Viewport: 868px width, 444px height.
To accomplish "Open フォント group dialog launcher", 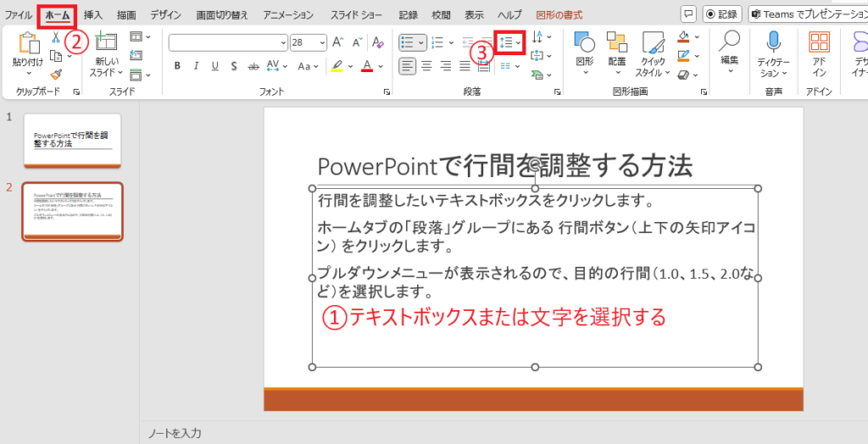I will (387, 92).
